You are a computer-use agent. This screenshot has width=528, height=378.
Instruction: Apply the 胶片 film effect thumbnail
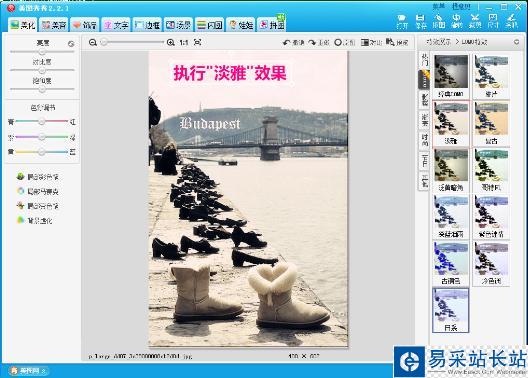[491, 76]
